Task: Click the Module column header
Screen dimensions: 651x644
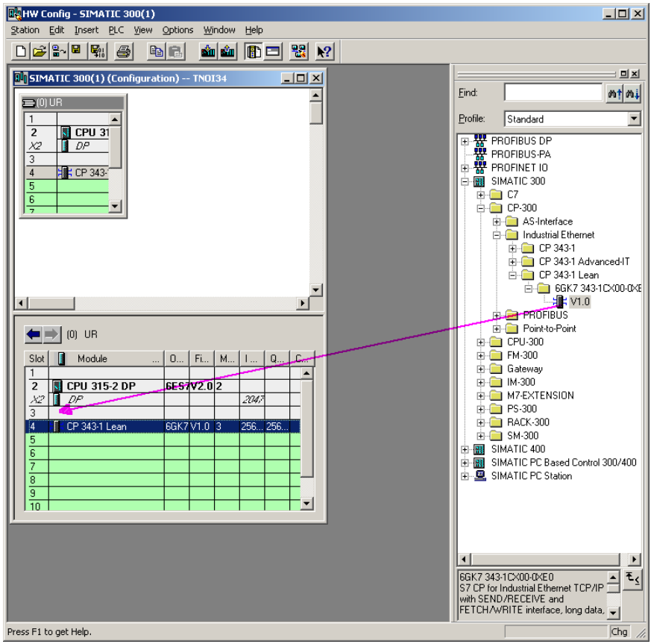Action: [107, 358]
